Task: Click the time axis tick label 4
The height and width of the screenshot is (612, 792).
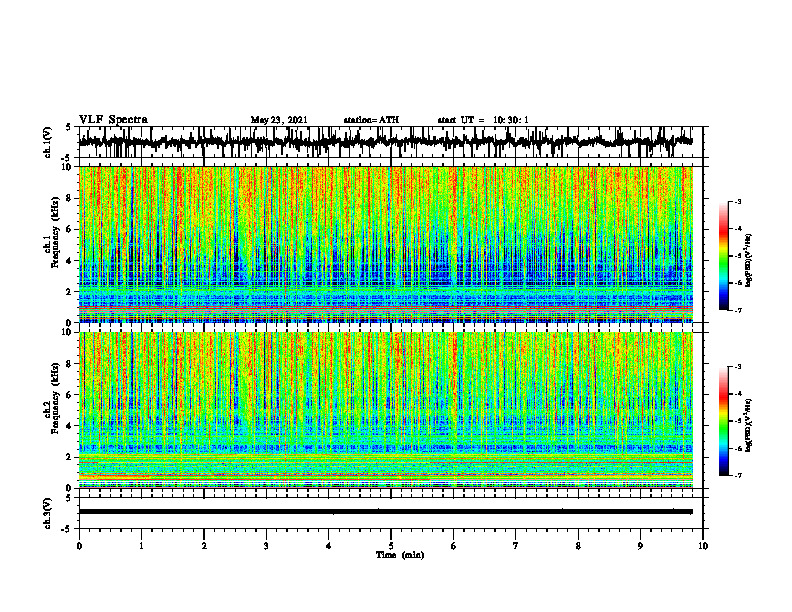Action: (x=329, y=546)
